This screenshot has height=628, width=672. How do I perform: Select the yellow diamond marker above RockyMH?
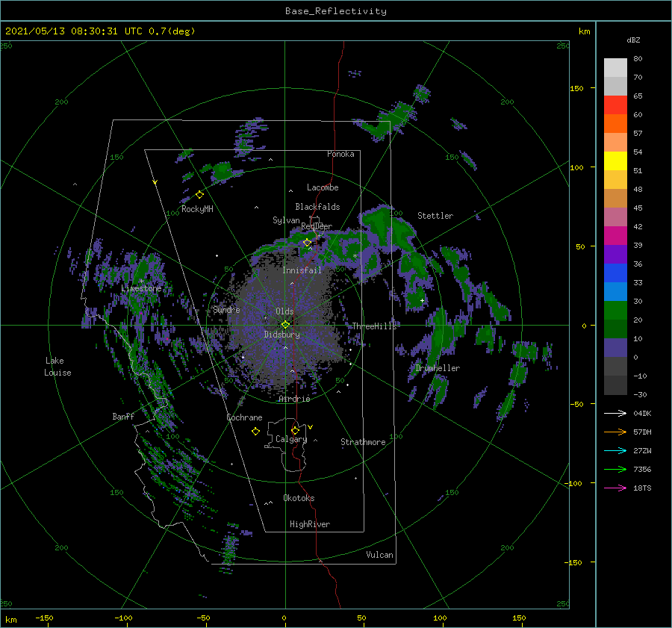pos(199,195)
